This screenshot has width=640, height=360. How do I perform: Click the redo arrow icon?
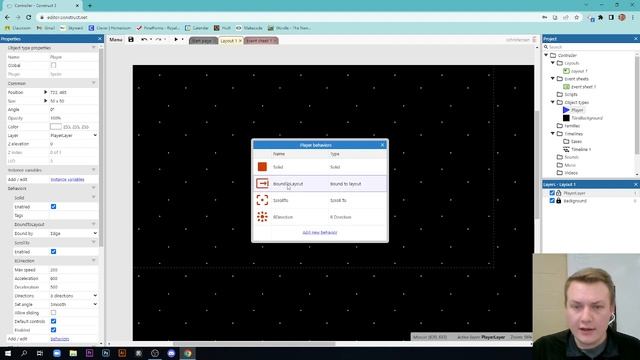point(158,40)
